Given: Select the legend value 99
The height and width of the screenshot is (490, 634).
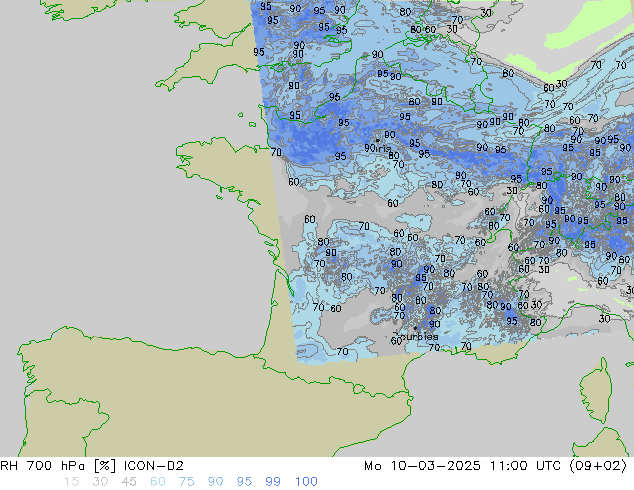Looking at the screenshot, I should coord(273,482).
